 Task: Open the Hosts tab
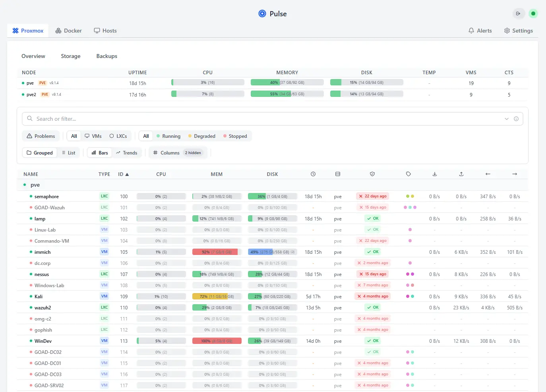click(105, 31)
